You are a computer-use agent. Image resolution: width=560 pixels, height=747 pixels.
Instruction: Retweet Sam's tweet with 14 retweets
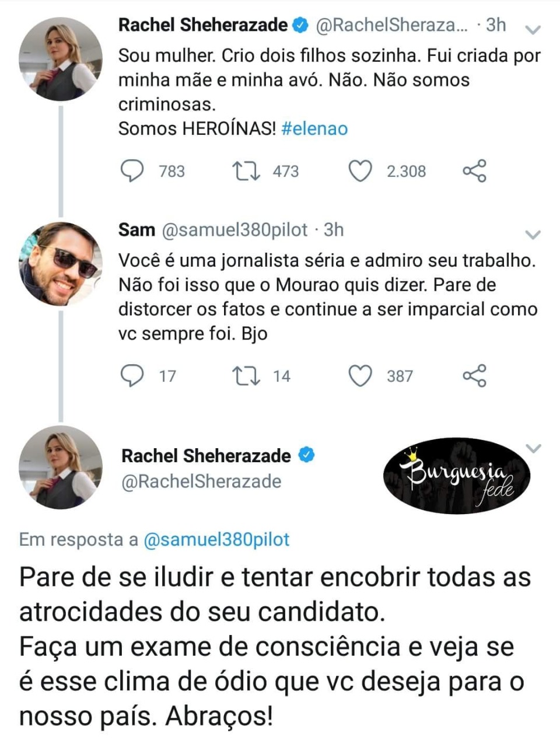click(x=246, y=376)
